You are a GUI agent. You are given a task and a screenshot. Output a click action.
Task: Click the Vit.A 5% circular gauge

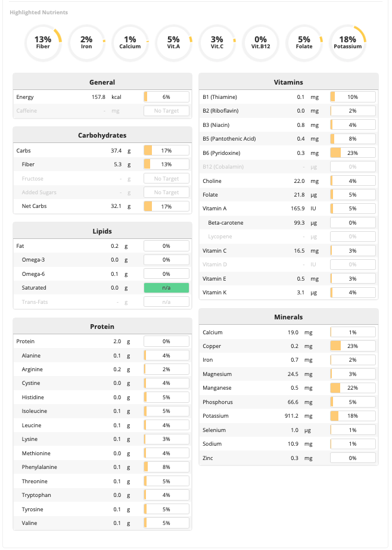click(x=173, y=42)
